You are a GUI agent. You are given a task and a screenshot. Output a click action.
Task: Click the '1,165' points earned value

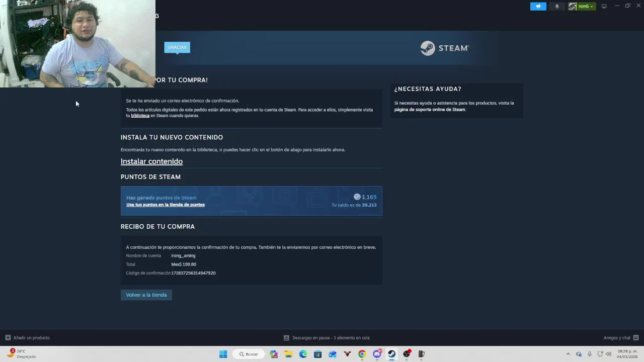coord(369,197)
